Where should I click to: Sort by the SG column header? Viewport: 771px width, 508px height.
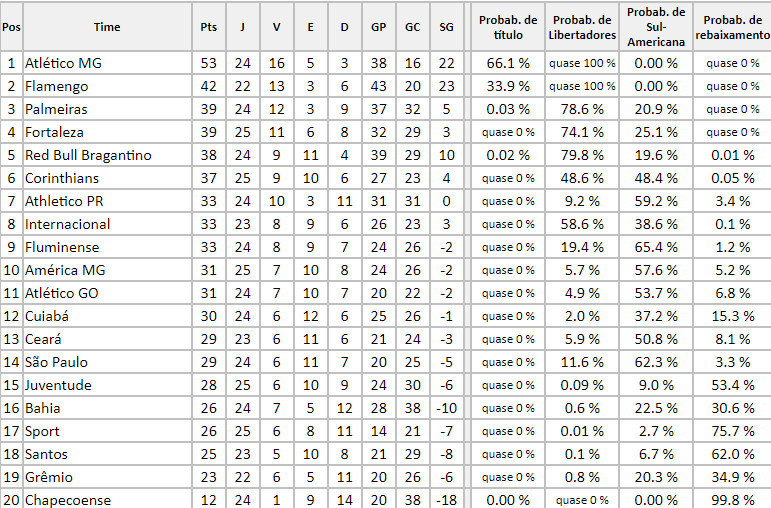(x=446, y=27)
